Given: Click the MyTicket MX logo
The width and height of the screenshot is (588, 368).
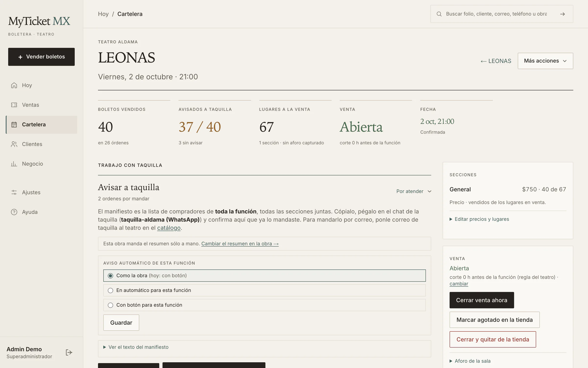Looking at the screenshot, I should pos(39,21).
